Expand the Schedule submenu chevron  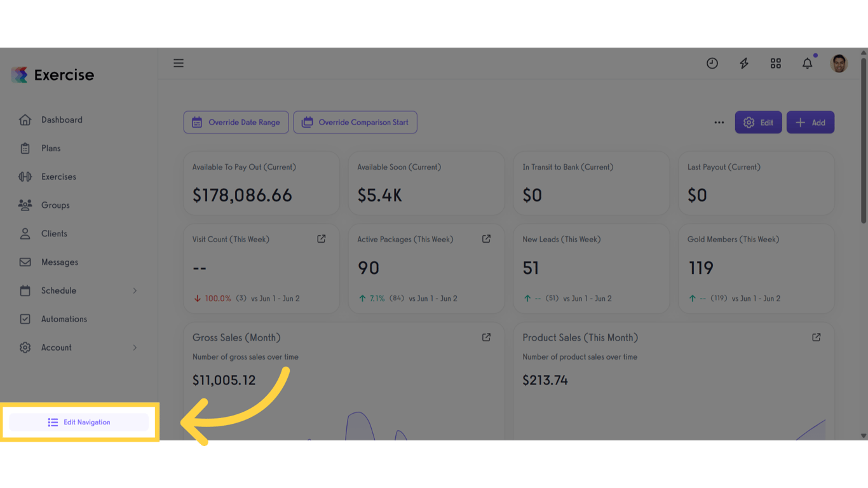[x=135, y=290]
